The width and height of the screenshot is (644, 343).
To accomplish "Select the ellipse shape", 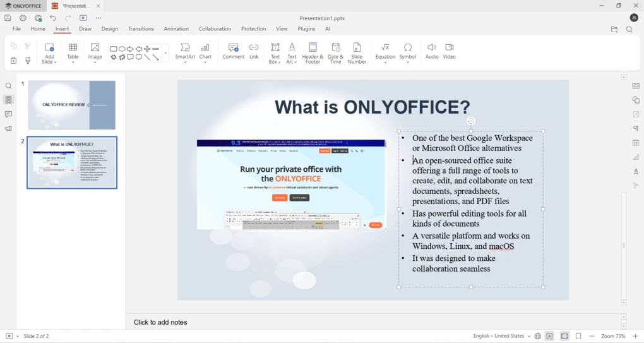I will tap(122, 49).
